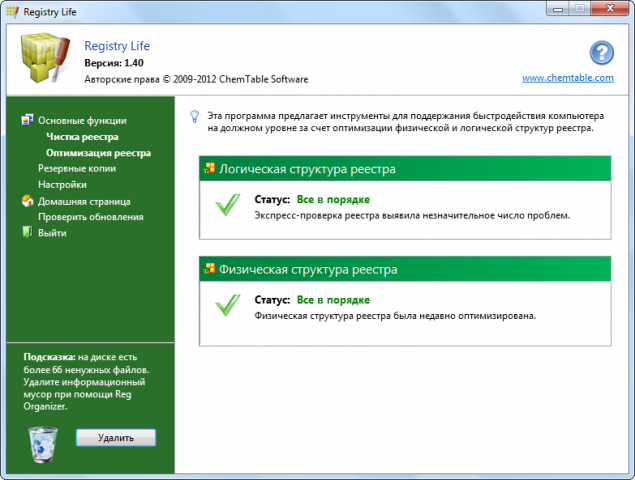Click the Registry Life title bar icon
This screenshot has height=480, width=635.
click(13, 12)
